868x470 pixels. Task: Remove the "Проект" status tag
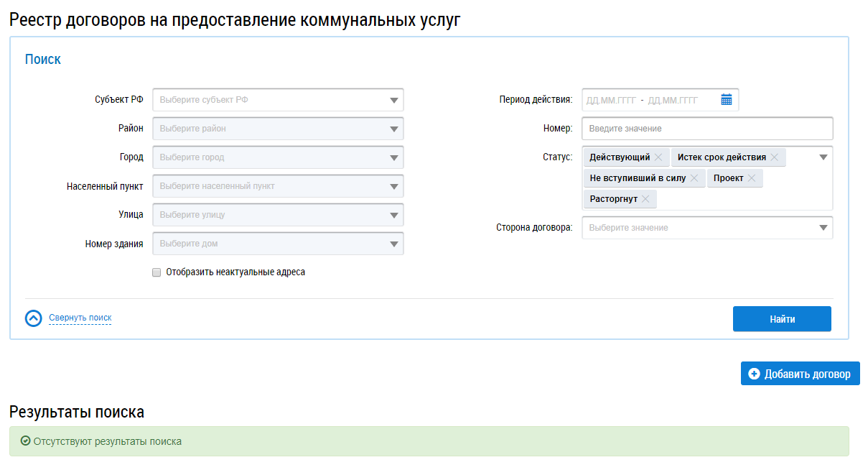pos(751,178)
